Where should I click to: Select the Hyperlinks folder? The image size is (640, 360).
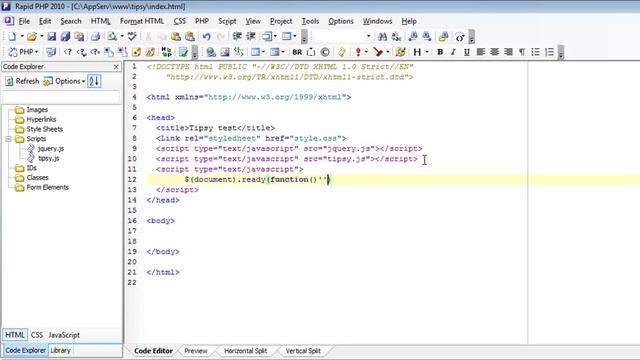pyautogui.click(x=41, y=120)
